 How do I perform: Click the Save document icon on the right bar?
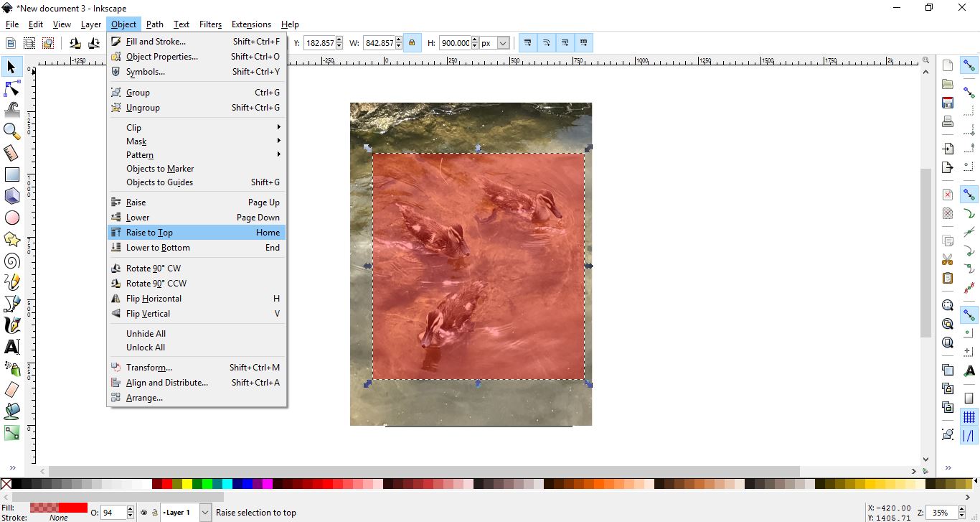click(947, 103)
